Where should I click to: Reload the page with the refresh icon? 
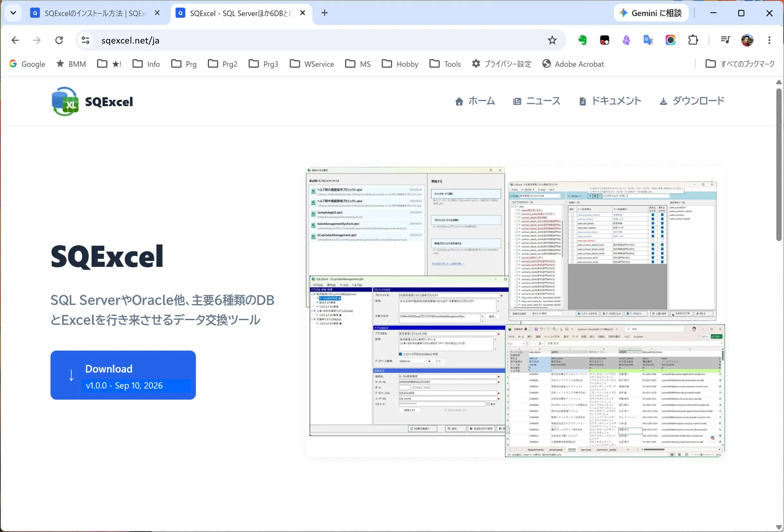click(59, 40)
